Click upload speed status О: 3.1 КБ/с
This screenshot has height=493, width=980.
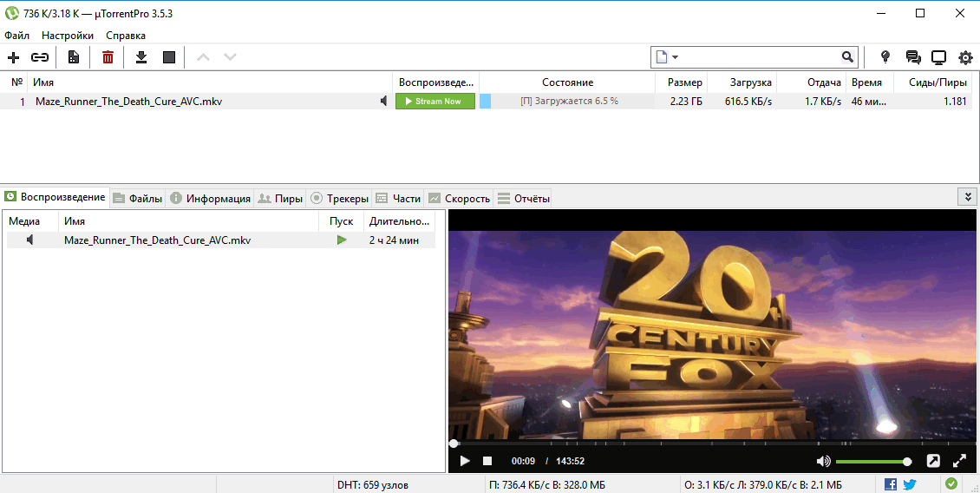pos(763,485)
